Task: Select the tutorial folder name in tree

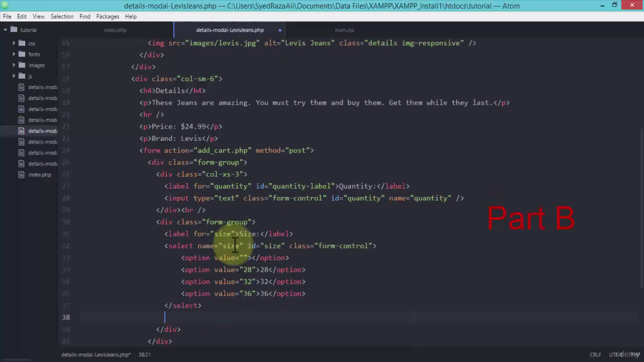Action: [29, 30]
